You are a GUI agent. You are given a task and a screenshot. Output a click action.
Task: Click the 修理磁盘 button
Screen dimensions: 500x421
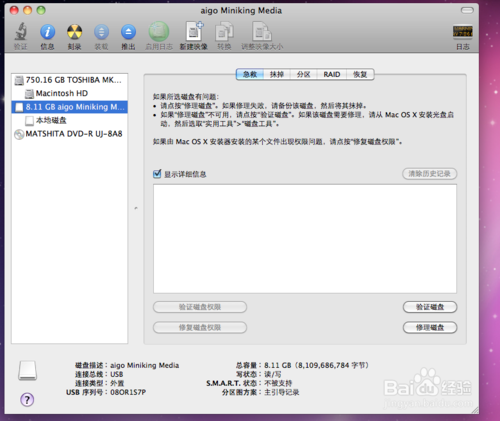tap(430, 327)
